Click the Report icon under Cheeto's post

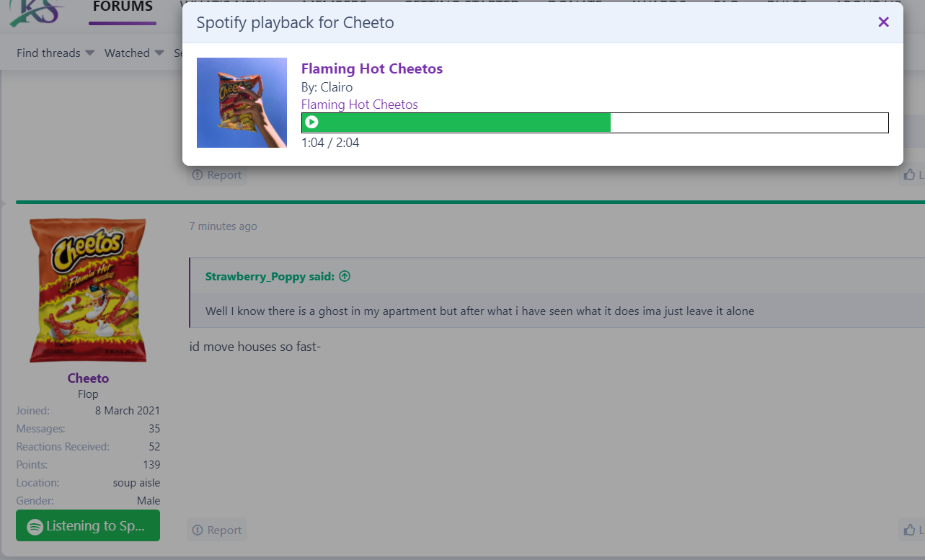[198, 530]
